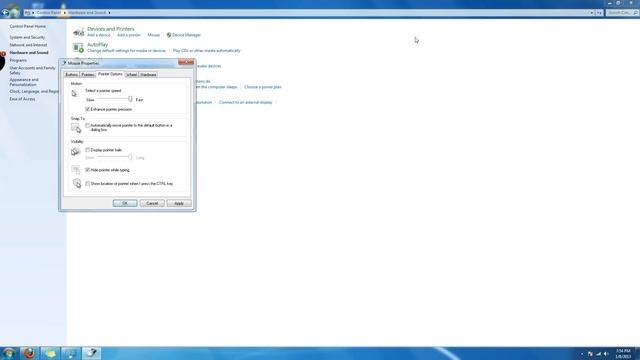
Task: Click the Mouse link under Devices
Action: click(x=153, y=35)
